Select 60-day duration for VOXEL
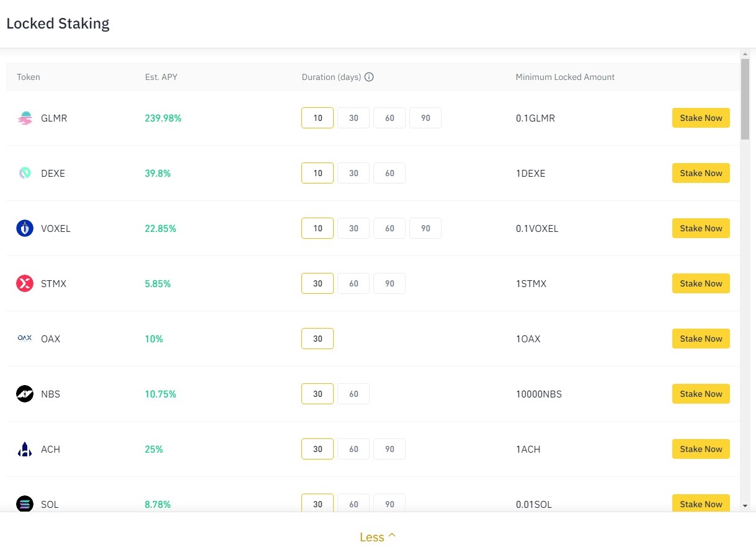The image size is (756, 550). tap(389, 228)
